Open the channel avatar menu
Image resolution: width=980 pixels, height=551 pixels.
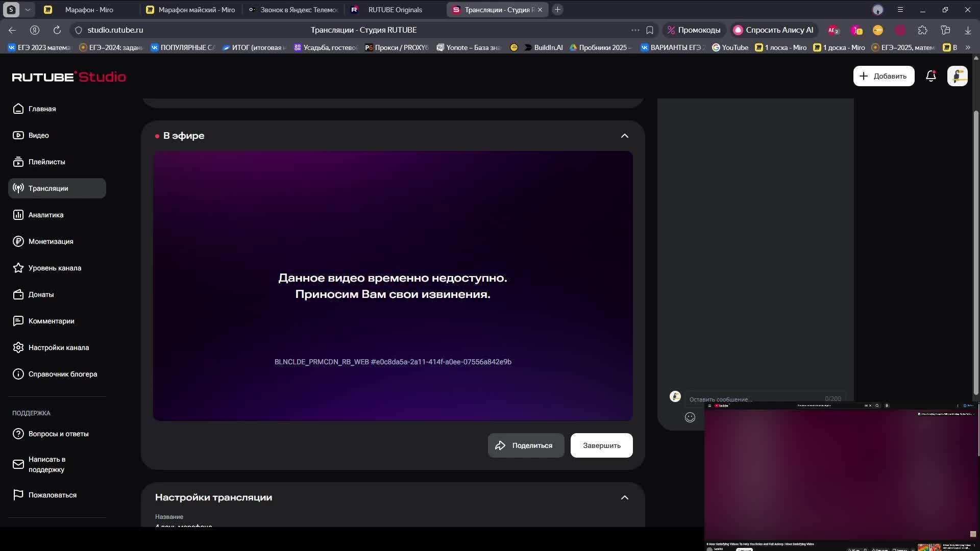(957, 76)
